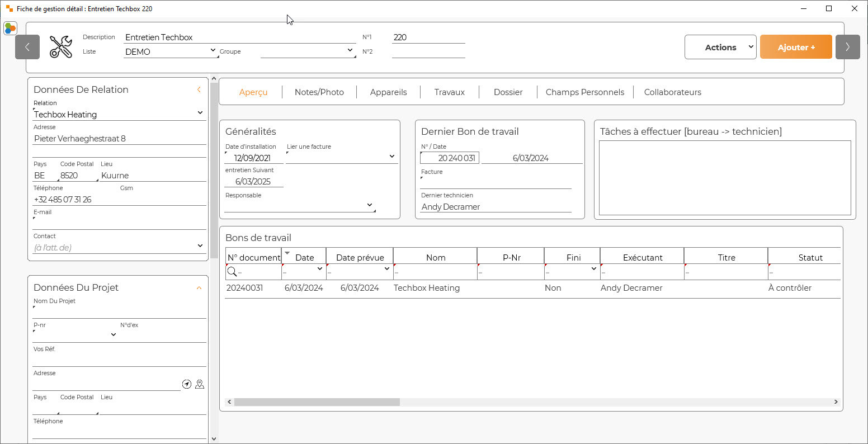The height and width of the screenshot is (444, 868).
Task: Open the Groupe dropdown
Action: [x=351, y=50]
